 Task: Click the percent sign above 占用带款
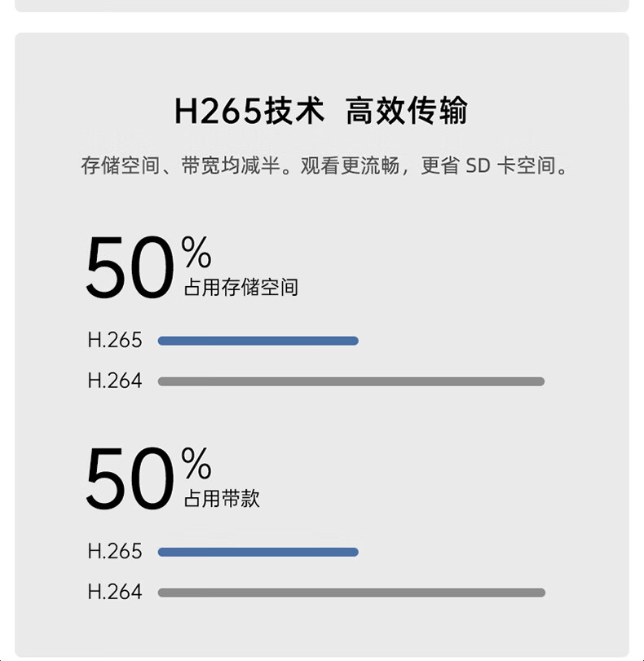coord(196,463)
